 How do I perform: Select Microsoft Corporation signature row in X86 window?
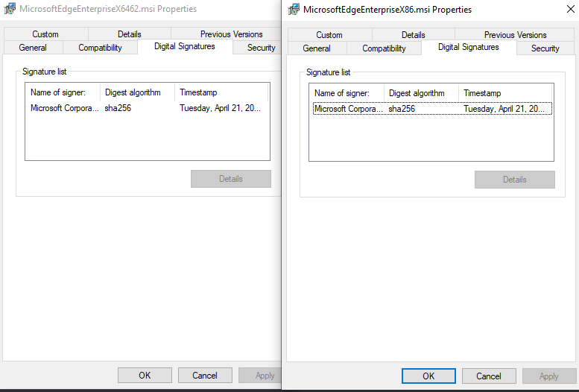[x=432, y=109]
